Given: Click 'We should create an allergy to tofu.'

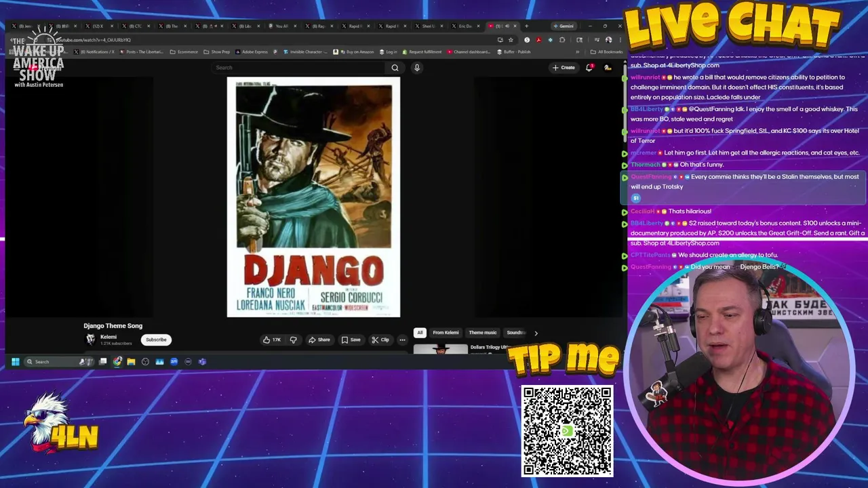Looking at the screenshot, I should coord(728,256).
